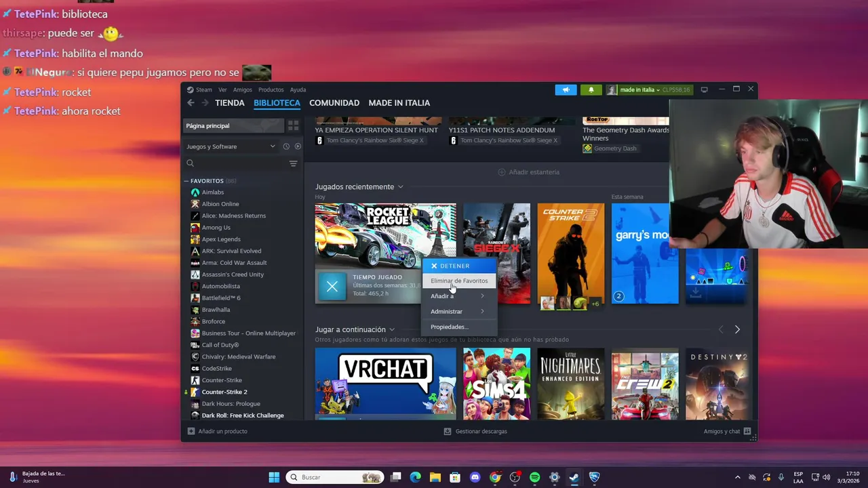868x488 pixels.
Task: Open the Amigos menu
Action: [x=243, y=89]
